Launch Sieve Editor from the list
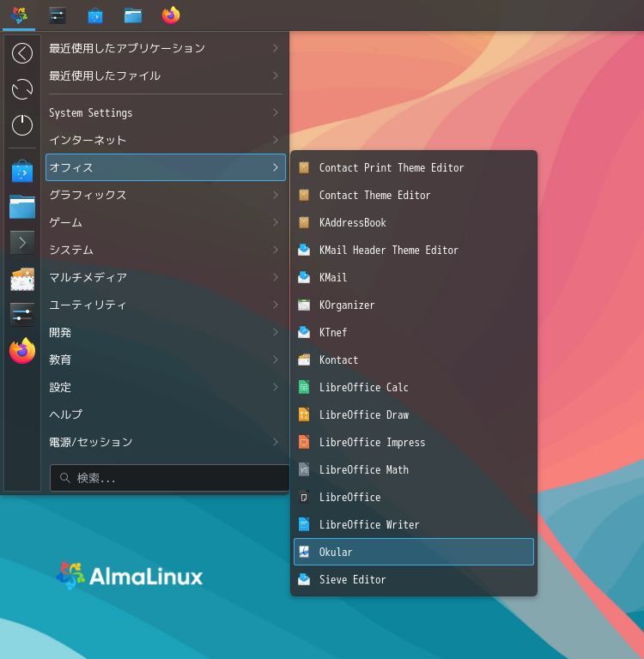This screenshot has height=659, width=644. [414, 579]
